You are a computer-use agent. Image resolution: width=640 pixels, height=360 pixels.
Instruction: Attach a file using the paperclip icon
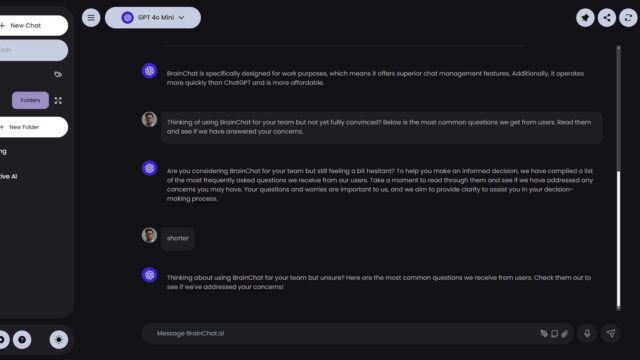coord(564,334)
